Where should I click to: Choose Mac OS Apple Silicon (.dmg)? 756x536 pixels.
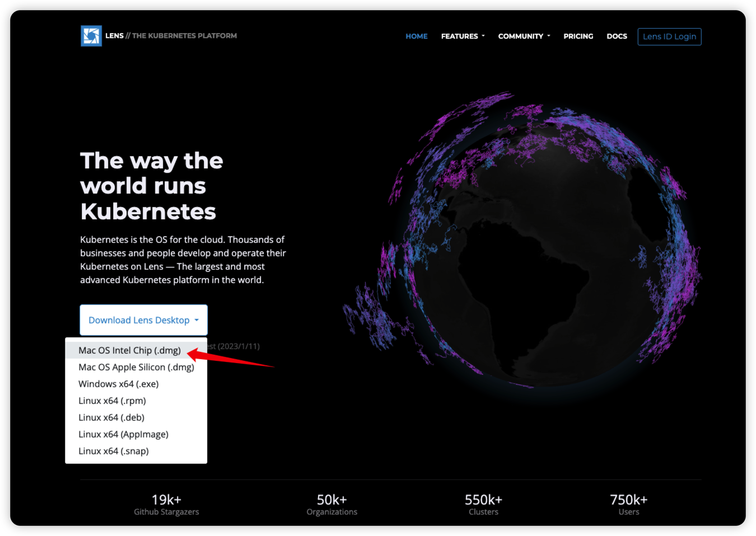coord(136,367)
